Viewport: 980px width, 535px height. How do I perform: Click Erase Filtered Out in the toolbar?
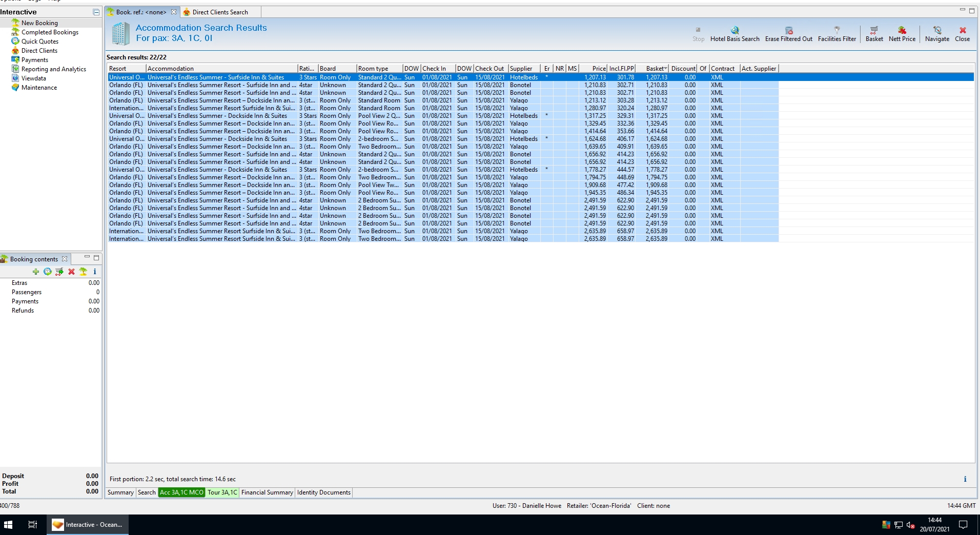coord(788,34)
